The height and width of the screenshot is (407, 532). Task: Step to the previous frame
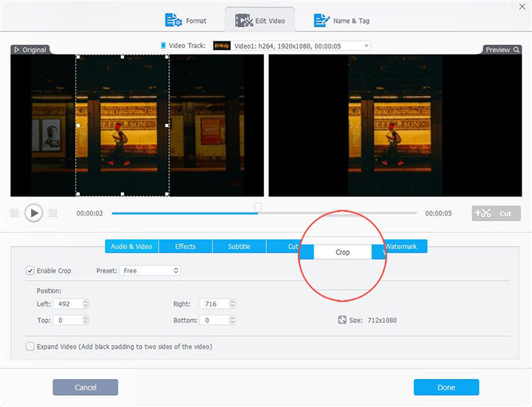(15, 213)
